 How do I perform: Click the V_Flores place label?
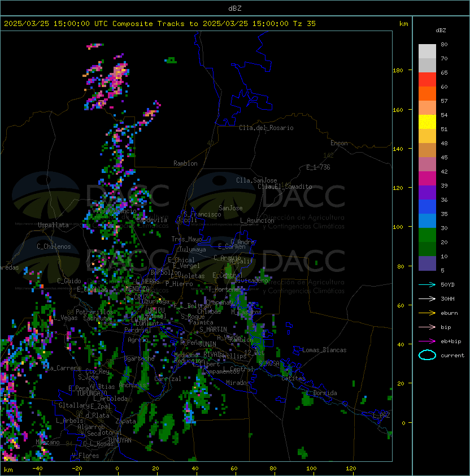coord(85,456)
